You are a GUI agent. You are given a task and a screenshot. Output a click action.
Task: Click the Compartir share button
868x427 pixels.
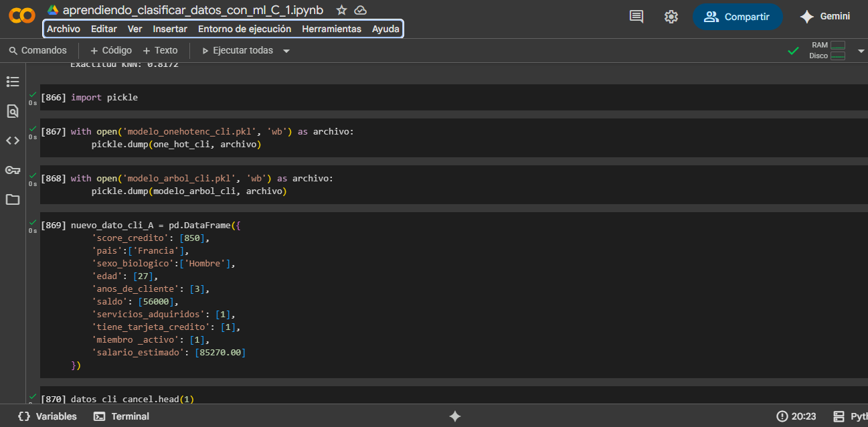(737, 17)
